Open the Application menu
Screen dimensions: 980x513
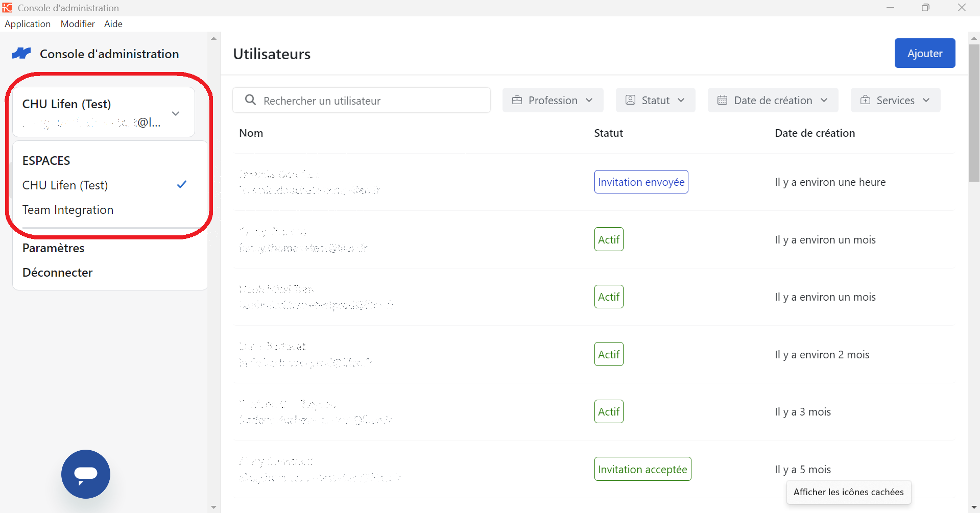click(x=28, y=24)
